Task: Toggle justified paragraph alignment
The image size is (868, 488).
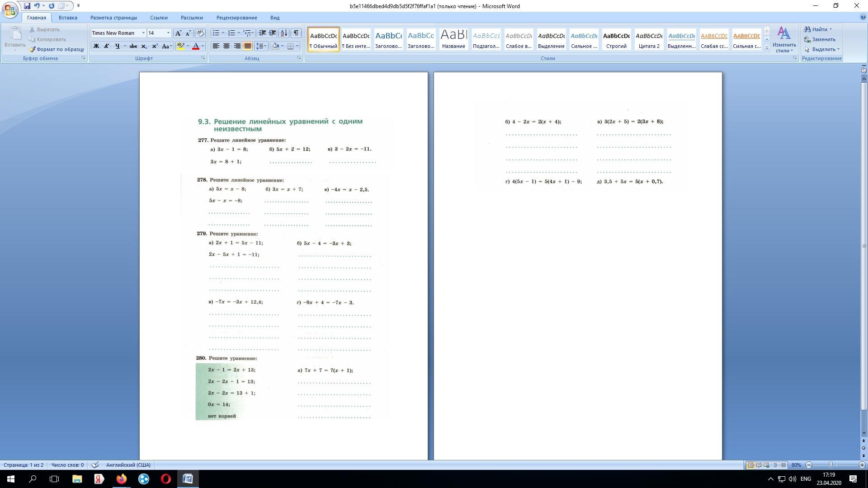Action: click(x=247, y=46)
